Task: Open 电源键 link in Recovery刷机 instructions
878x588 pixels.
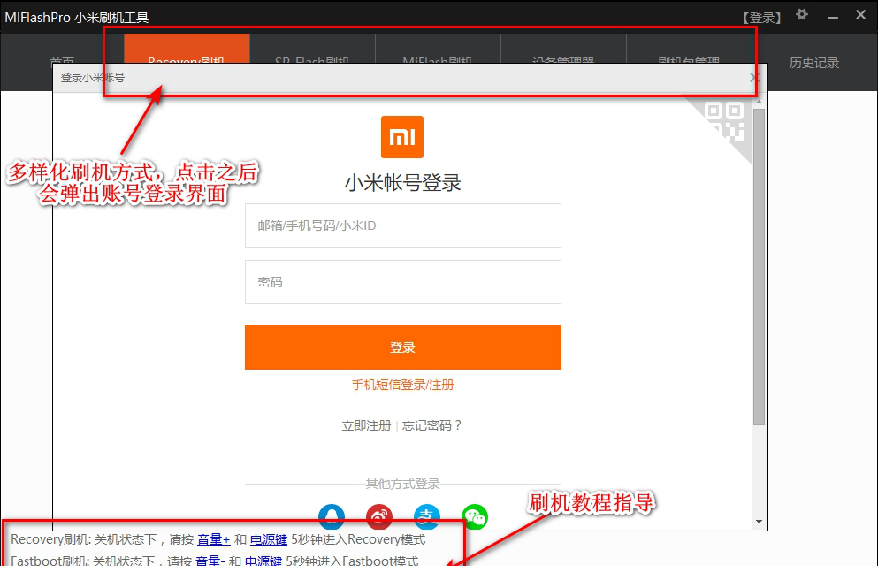Action: [269, 540]
